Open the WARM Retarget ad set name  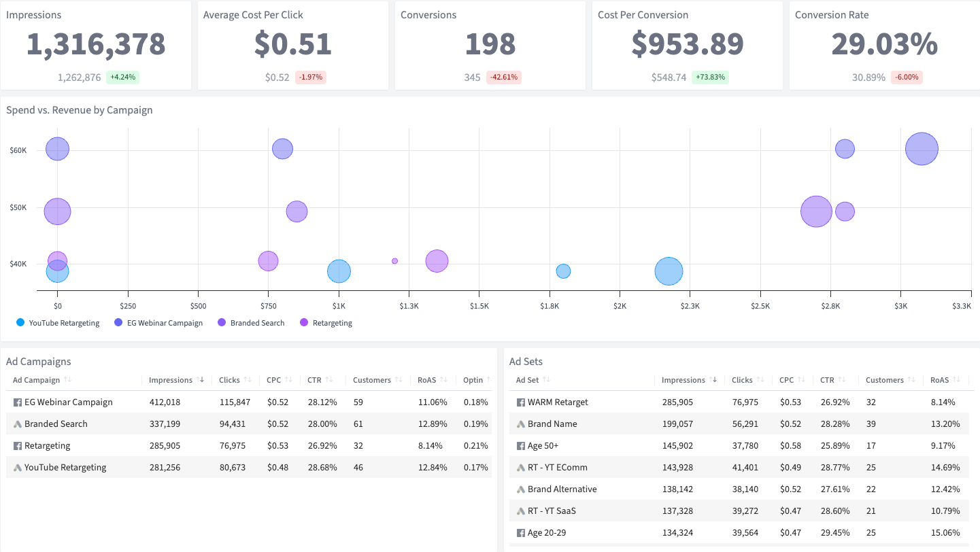pyautogui.click(x=558, y=402)
